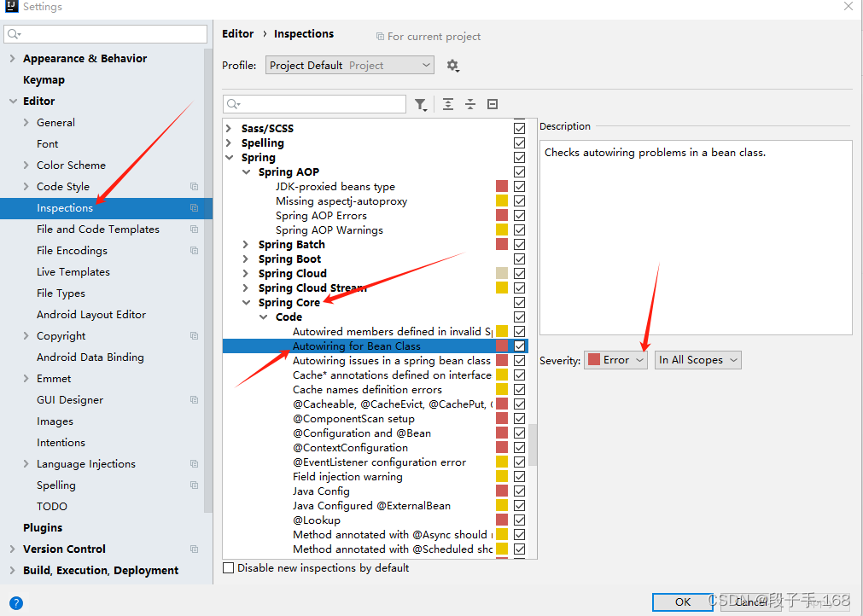The width and height of the screenshot is (863, 616).
Task: Click project-level icon beside GUI Designer
Action: 195,400
